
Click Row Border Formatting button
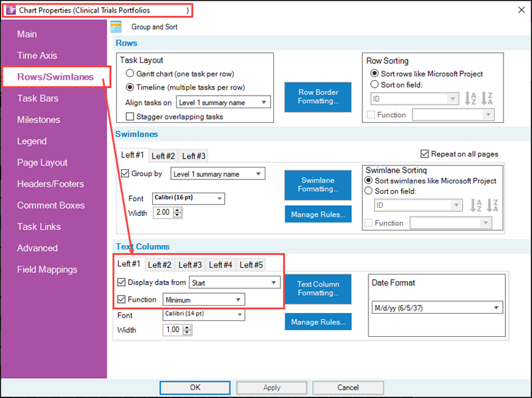[x=318, y=96]
